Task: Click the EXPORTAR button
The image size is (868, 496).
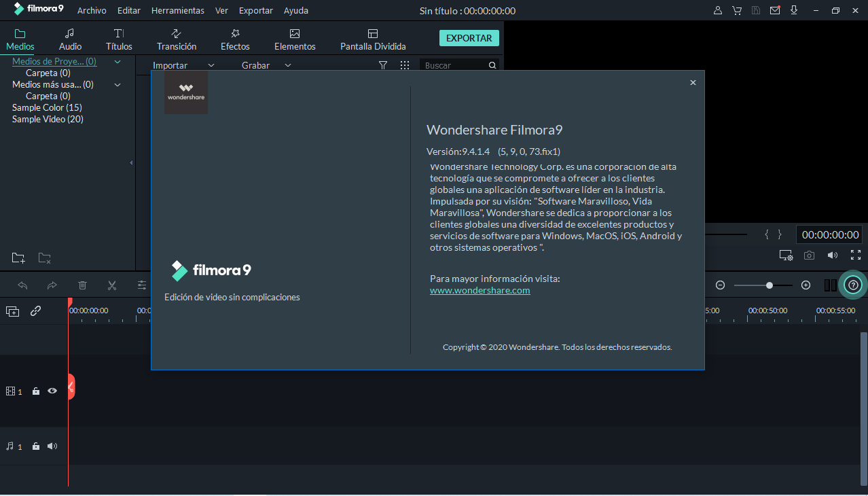Action: pos(469,38)
